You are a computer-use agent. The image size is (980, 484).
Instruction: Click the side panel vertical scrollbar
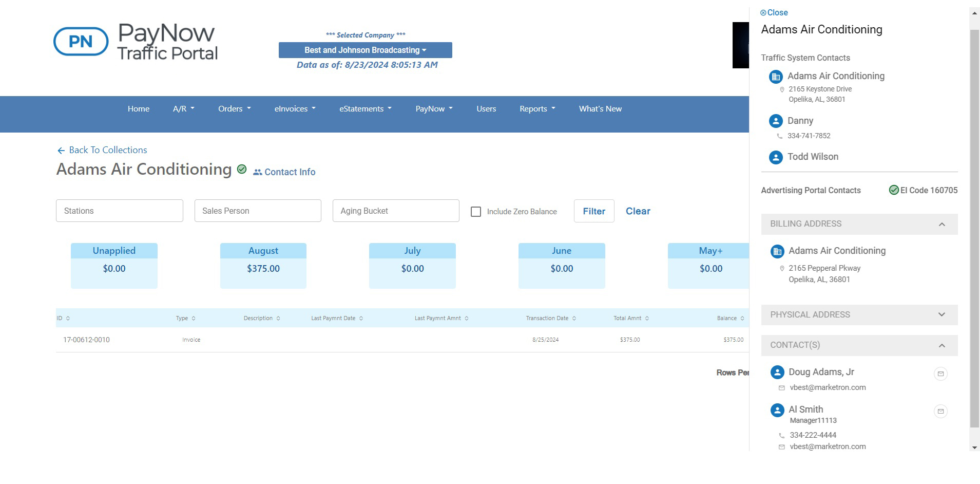coord(974,229)
